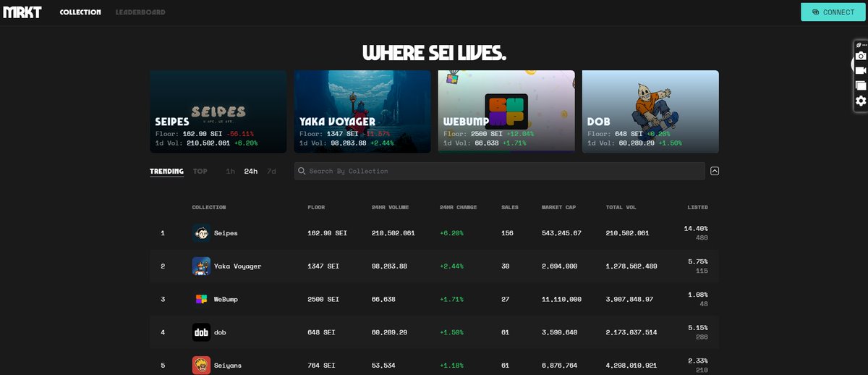
Task: Click the search magnifier icon
Action: (x=303, y=171)
